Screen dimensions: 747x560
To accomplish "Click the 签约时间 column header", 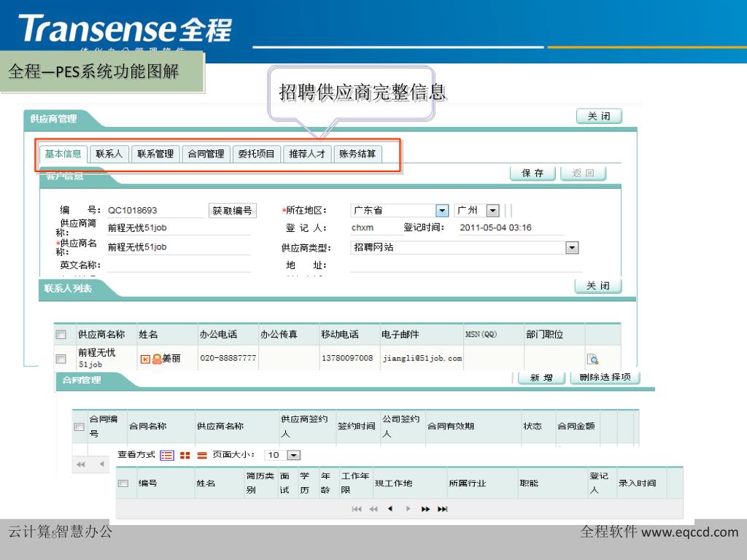I will (356, 426).
